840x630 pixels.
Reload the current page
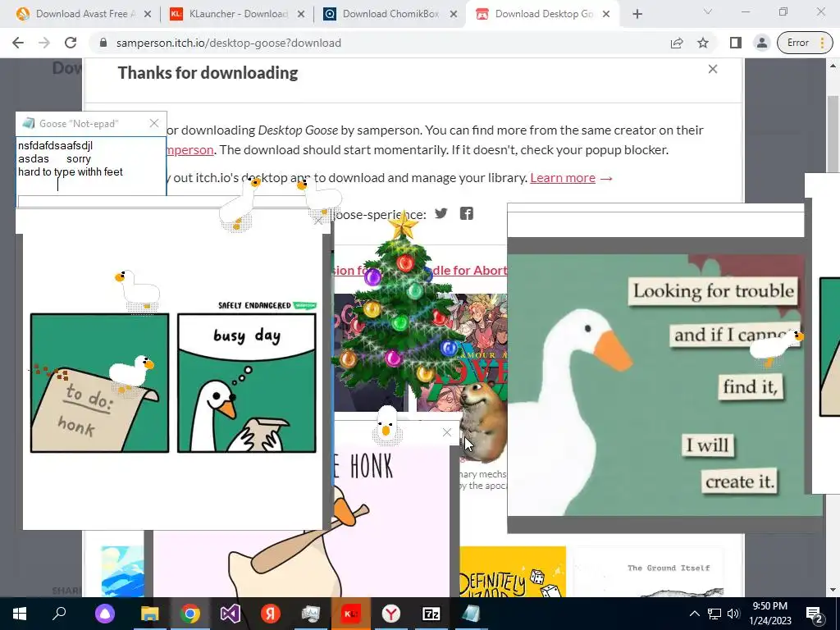click(71, 43)
